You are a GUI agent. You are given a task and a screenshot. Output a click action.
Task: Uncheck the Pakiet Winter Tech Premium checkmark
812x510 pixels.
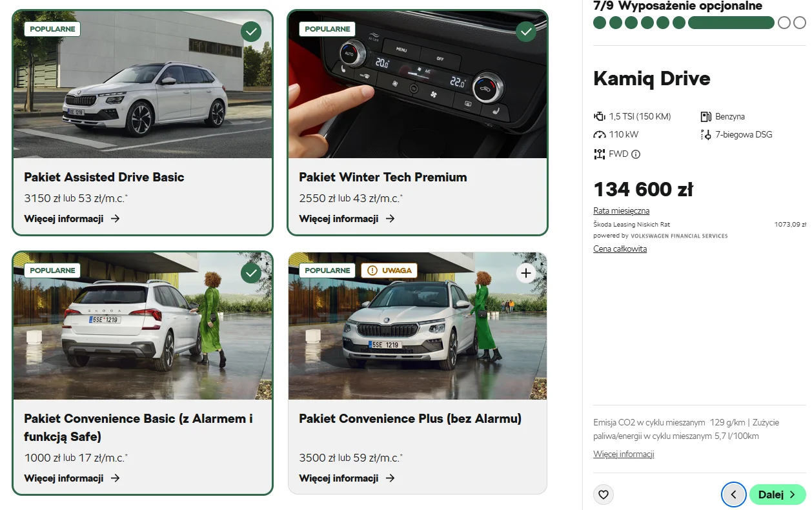[526, 31]
